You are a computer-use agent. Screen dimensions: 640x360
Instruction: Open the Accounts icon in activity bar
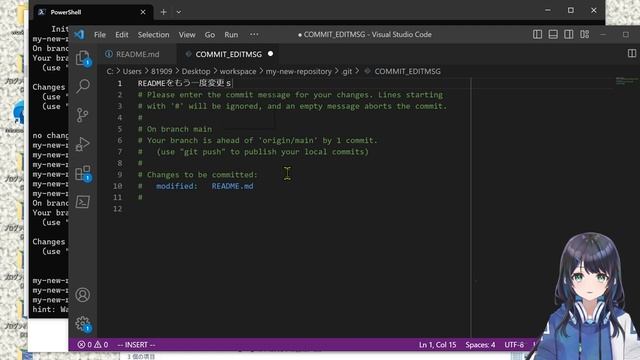click(82, 295)
